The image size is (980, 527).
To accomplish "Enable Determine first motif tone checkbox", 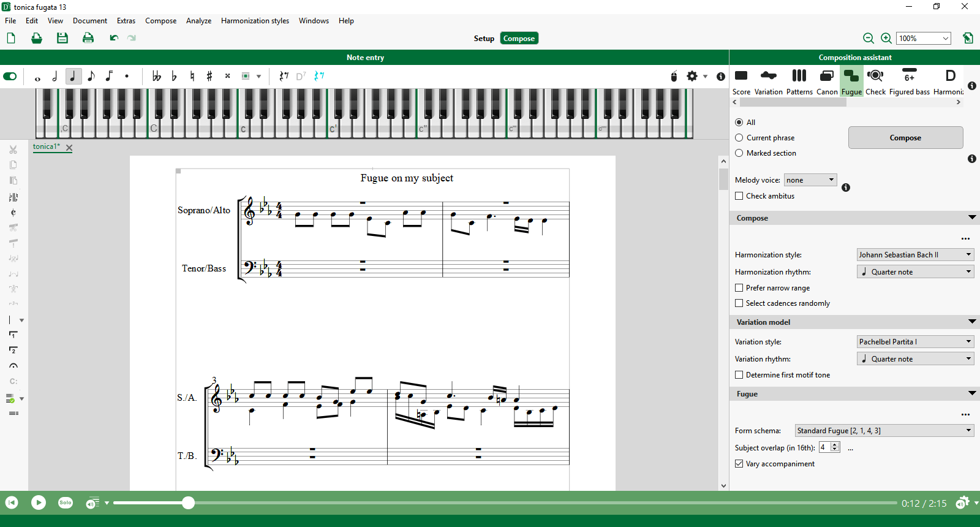I will click(739, 375).
